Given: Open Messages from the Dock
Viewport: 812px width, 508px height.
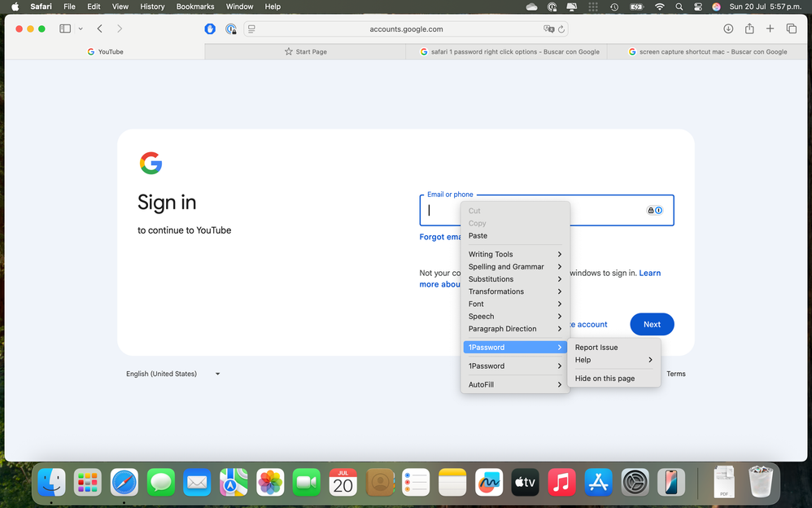Looking at the screenshot, I should tap(160, 483).
